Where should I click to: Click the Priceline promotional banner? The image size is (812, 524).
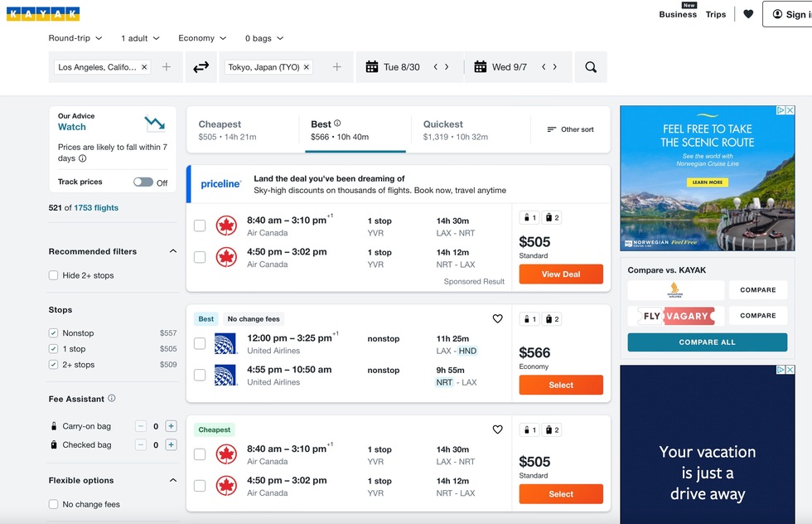point(399,185)
